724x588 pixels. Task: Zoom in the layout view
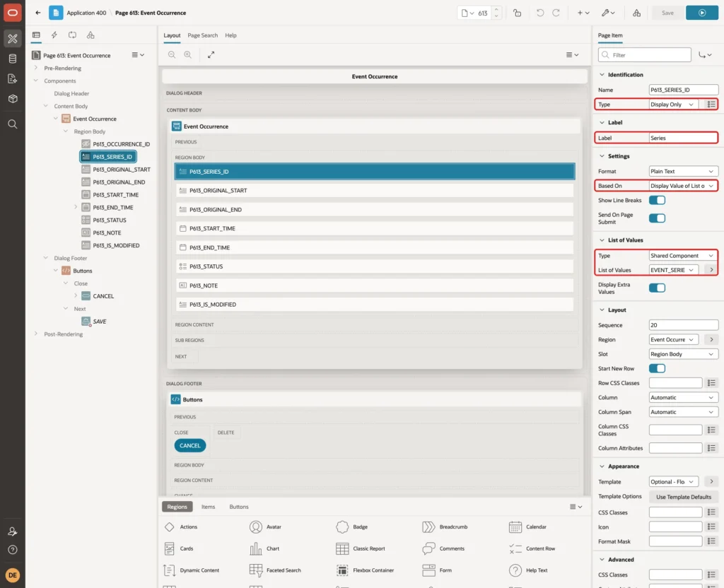tap(188, 55)
